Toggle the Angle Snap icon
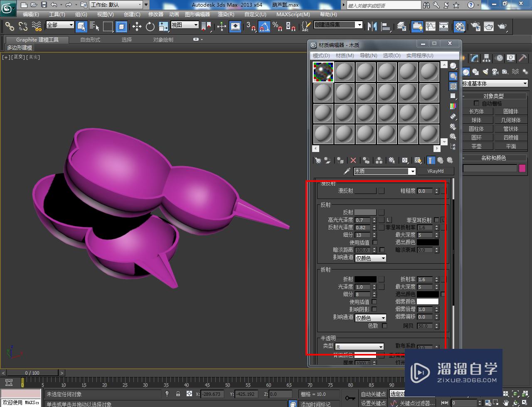The height and width of the screenshot is (407, 532). (264, 27)
